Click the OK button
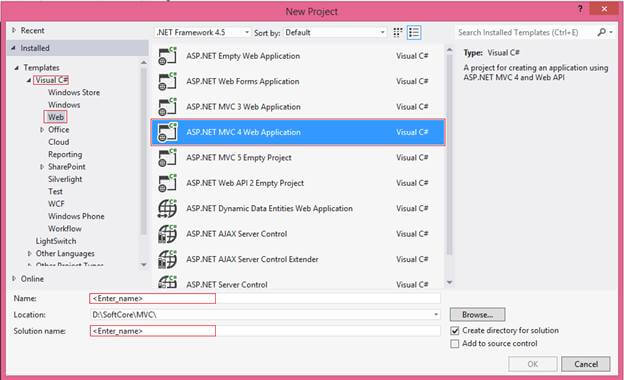 (x=532, y=364)
